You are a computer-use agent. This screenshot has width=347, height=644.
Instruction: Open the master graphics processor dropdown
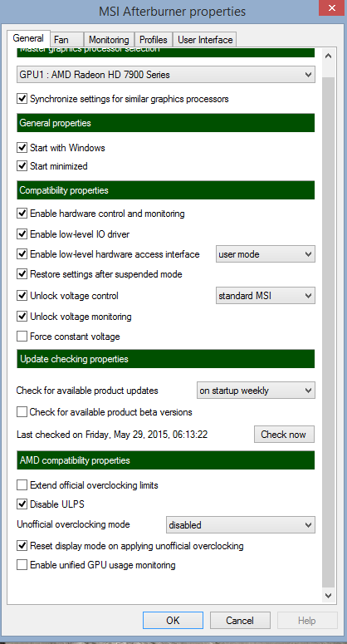[166, 75]
